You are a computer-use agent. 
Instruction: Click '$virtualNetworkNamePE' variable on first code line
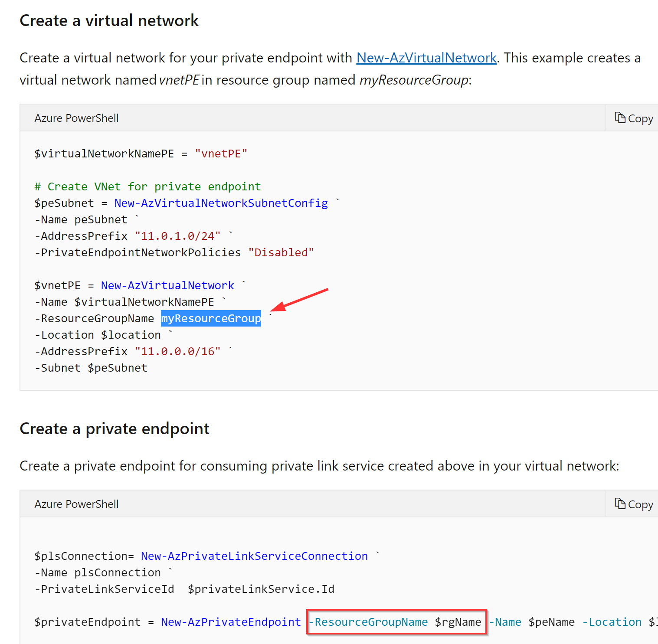click(x=104, y=154)
